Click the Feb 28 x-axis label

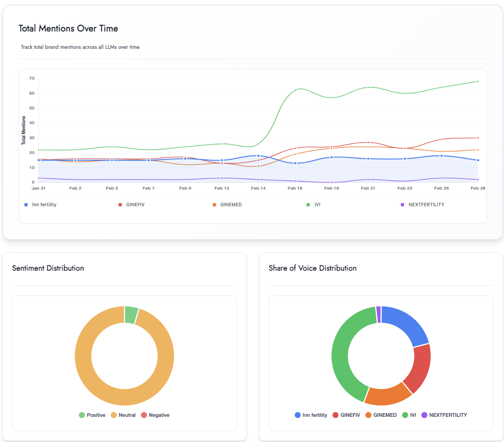pos(478,188)
